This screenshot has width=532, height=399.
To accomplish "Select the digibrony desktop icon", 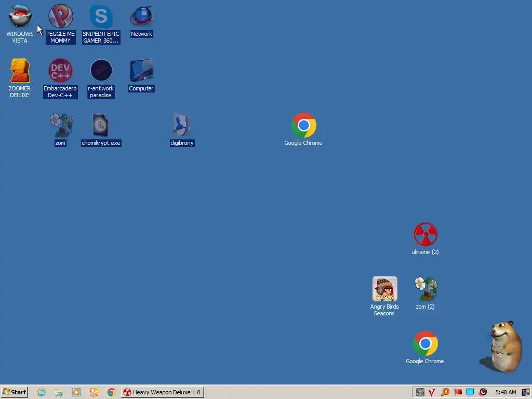I will point(182,129).
